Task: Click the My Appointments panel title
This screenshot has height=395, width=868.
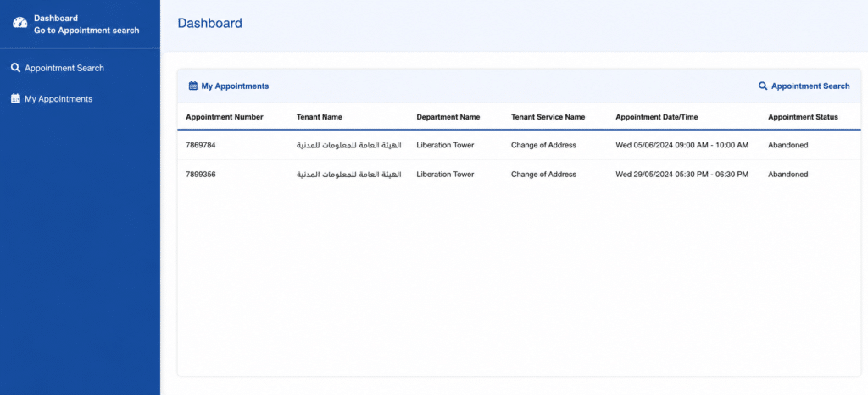Action: pos(235,86)
